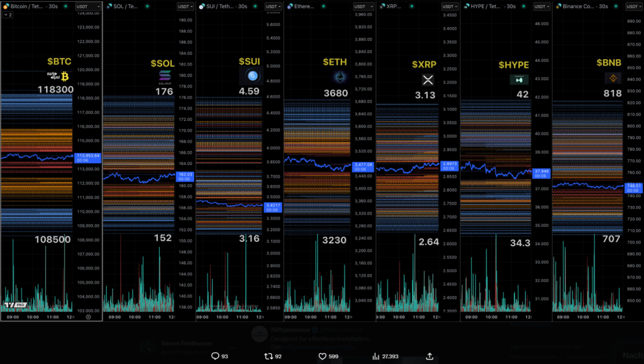Click the green market status dot on the Binance Coin chart
This screenshot has height=364, width=644.
[616, 6]
